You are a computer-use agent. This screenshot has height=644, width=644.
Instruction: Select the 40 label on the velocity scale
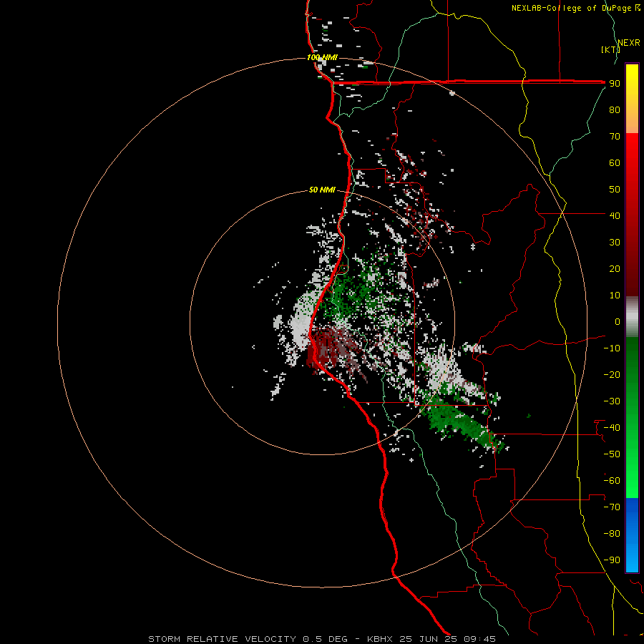(x=615, y=215)
